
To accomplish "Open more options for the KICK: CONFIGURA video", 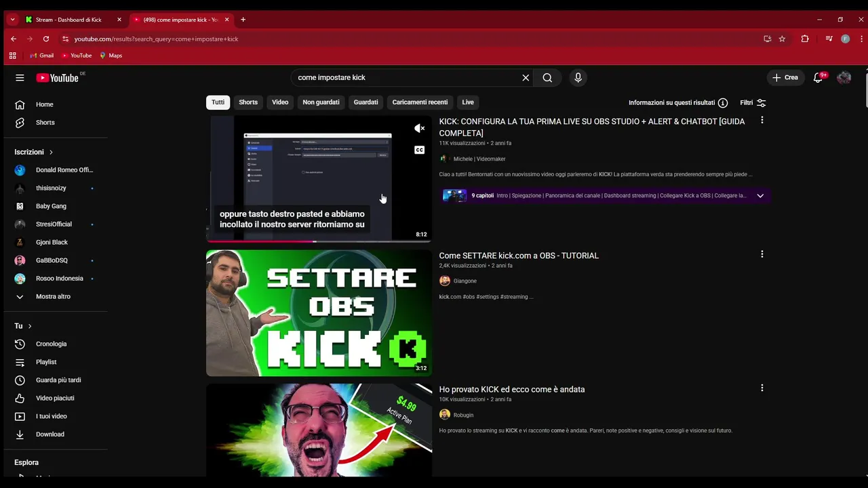I will [x=762, y=120].
